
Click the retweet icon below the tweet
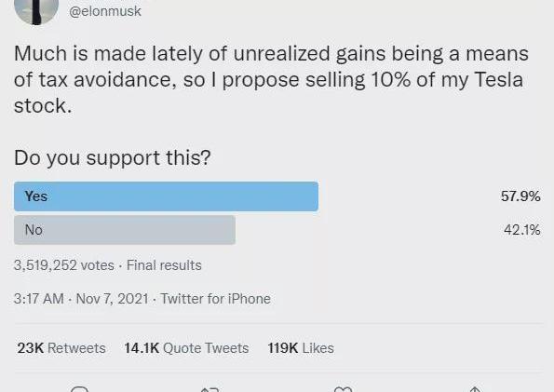click(x=209, y=389)
